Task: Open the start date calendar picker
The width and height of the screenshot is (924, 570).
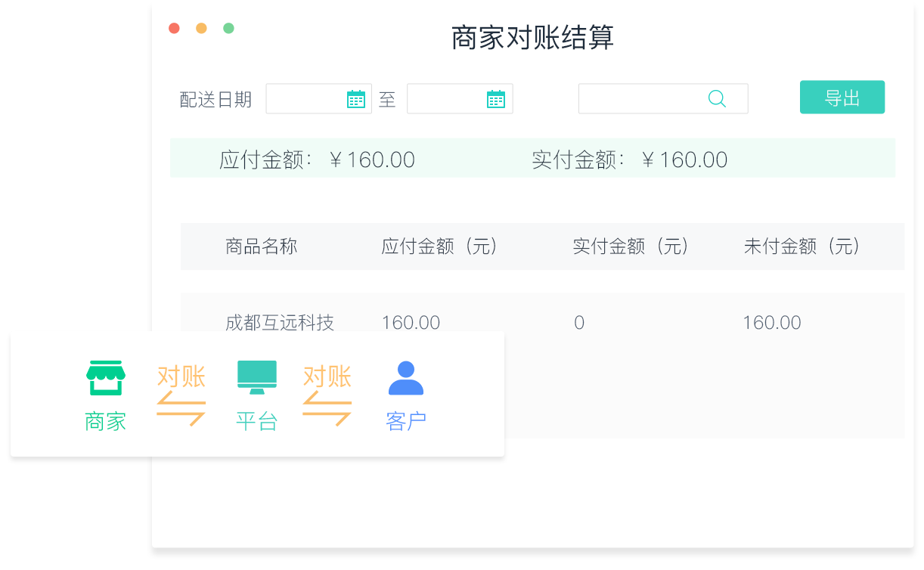Action: click(x=355, y=98)
